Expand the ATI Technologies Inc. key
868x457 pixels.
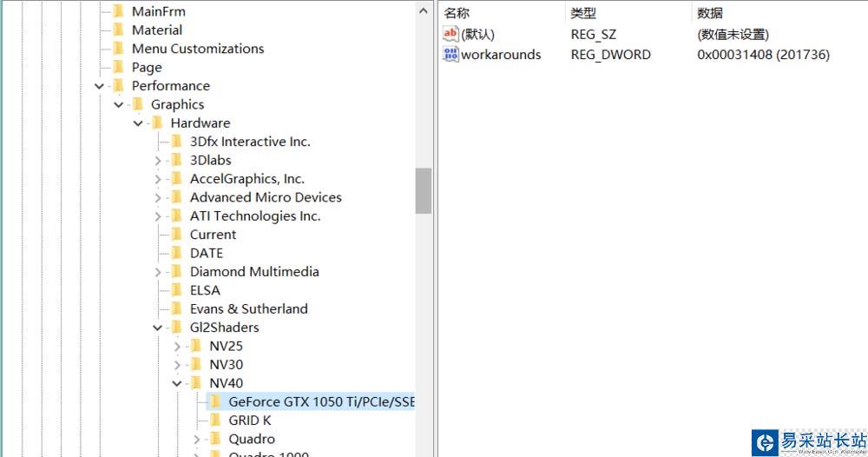pyautogui.click(x=158, y=216)
